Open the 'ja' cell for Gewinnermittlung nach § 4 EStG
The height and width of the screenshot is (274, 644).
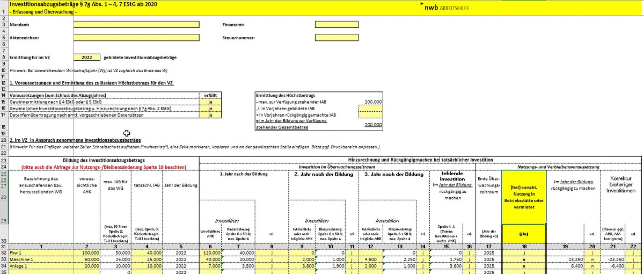pyautogui.click(x=209, y=102)
